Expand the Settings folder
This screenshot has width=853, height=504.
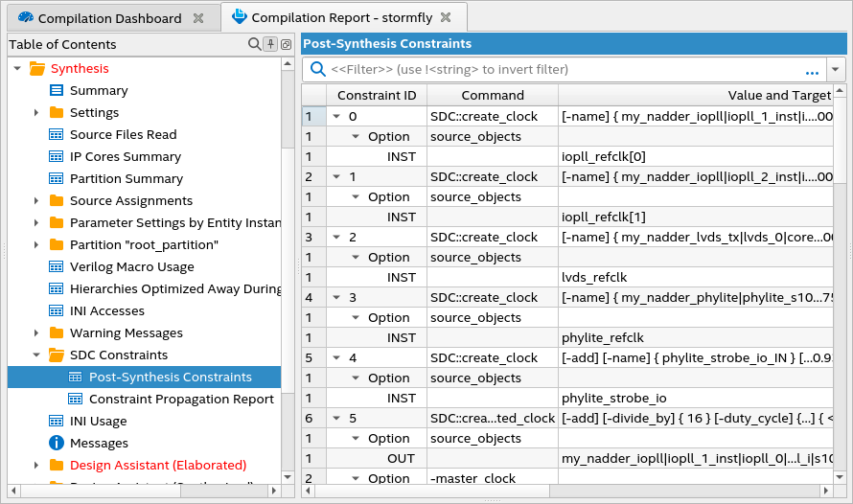(x=36, y=113)
